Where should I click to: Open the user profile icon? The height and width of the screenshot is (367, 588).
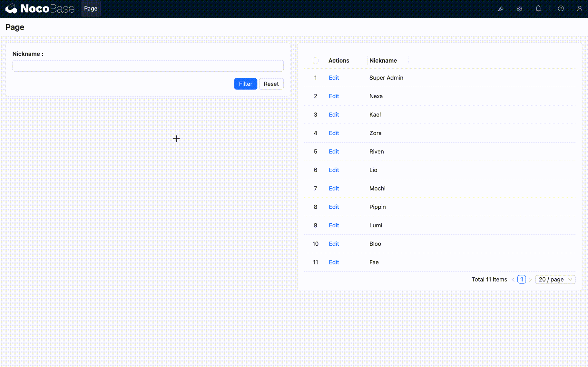tap(579, 9)
